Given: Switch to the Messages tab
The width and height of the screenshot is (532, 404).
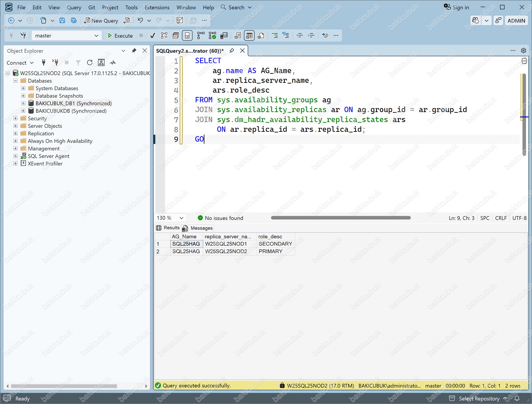Looking at the screenshot, I should tap(198, 228).
